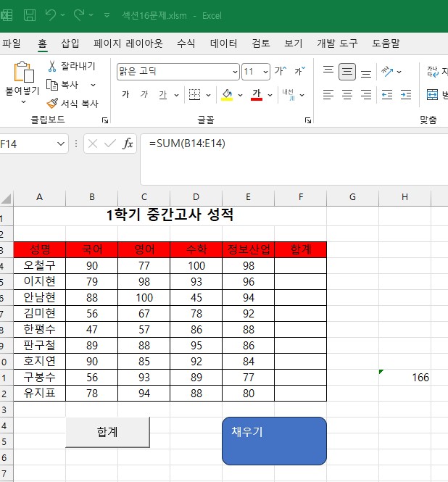The image size is (448, 482).
Task: Click the orientation (text angle) icon
Action: 388,72
